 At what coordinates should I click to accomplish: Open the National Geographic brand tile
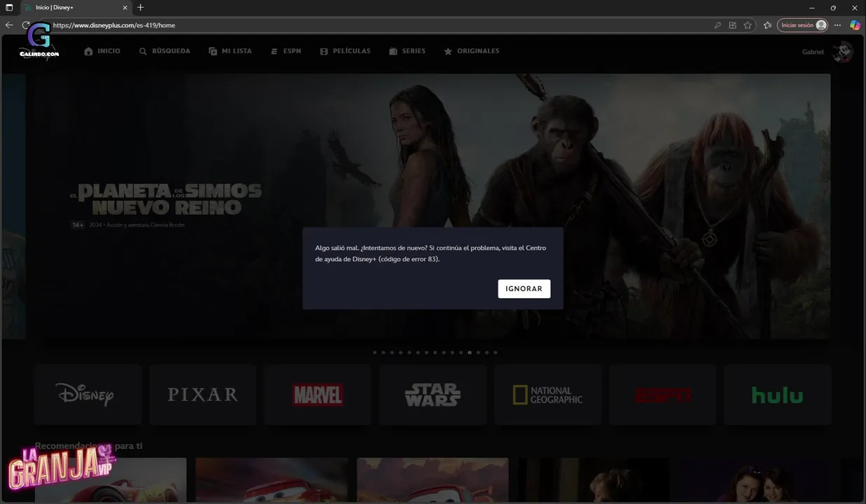pyautogui.click(x=547, y=395)
